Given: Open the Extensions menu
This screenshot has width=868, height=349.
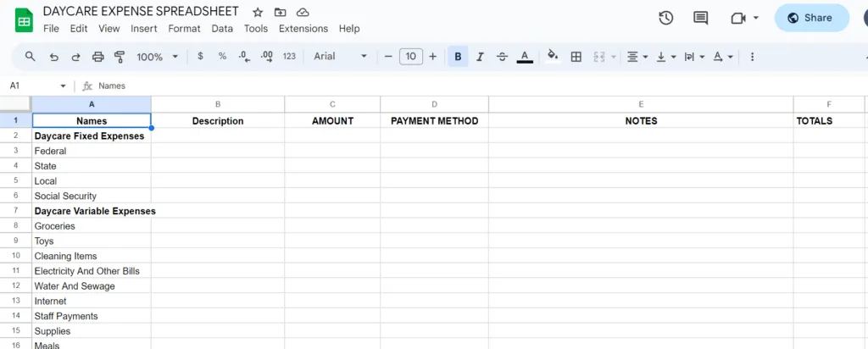Looking at the screenshot, I should pos(303,29).
